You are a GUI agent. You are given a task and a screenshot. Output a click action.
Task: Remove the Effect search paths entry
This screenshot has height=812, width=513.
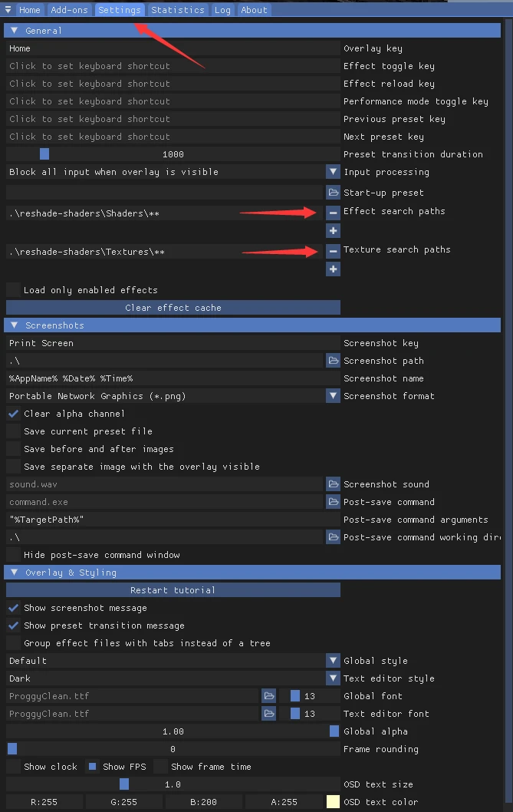point(333,213)
